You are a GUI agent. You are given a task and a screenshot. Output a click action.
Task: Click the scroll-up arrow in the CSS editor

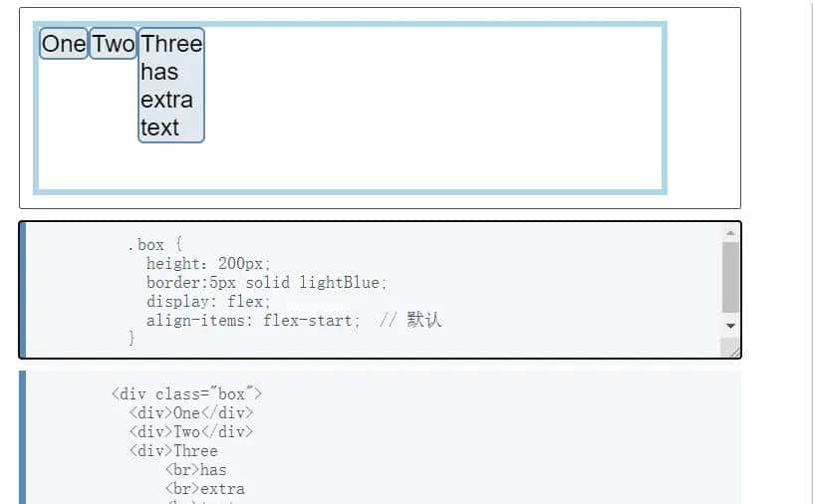[730, 232]
